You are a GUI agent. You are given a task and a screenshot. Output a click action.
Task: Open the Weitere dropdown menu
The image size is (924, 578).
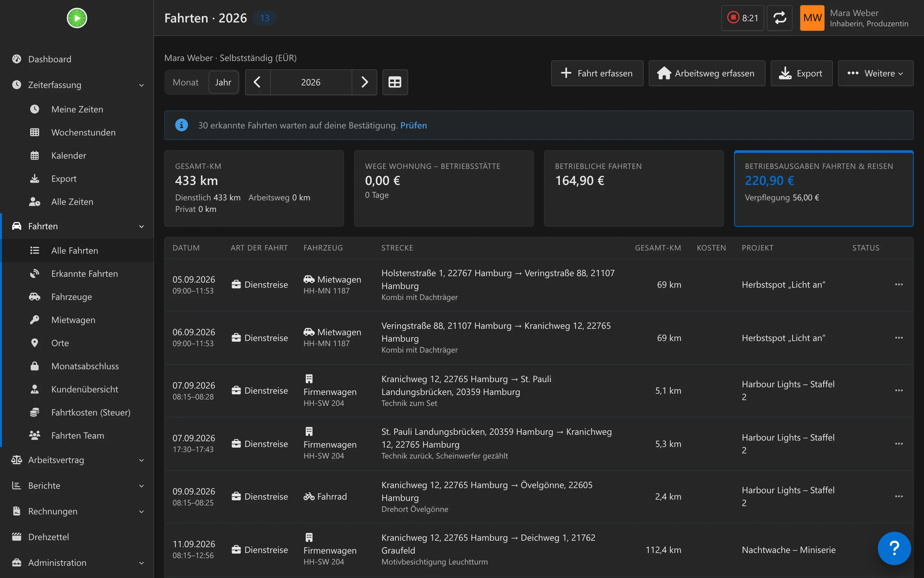[x=876, y=74]
